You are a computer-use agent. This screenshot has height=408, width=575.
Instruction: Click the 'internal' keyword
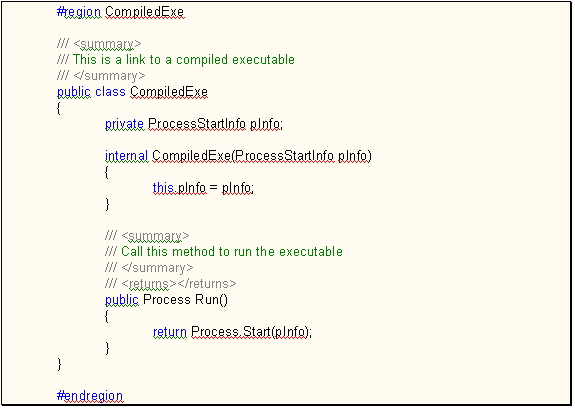(127, 156)
